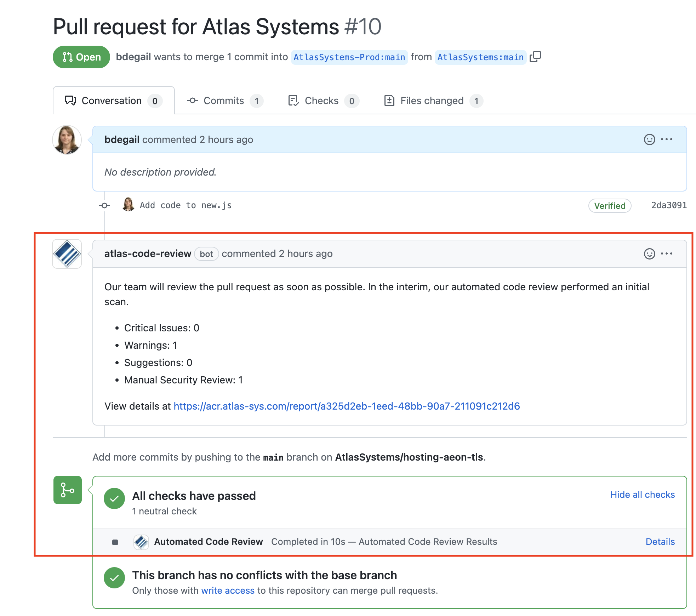696x616 pixels.
Task: Click bdegail's large profile avatar
Action: click(67, 140)
